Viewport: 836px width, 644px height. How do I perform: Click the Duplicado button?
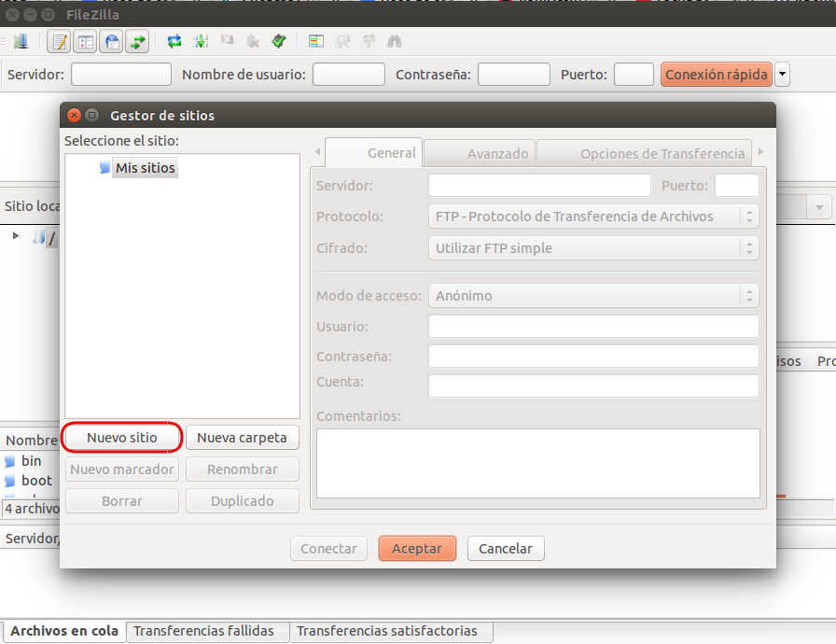pyautogui.click(x=242, y=501)
